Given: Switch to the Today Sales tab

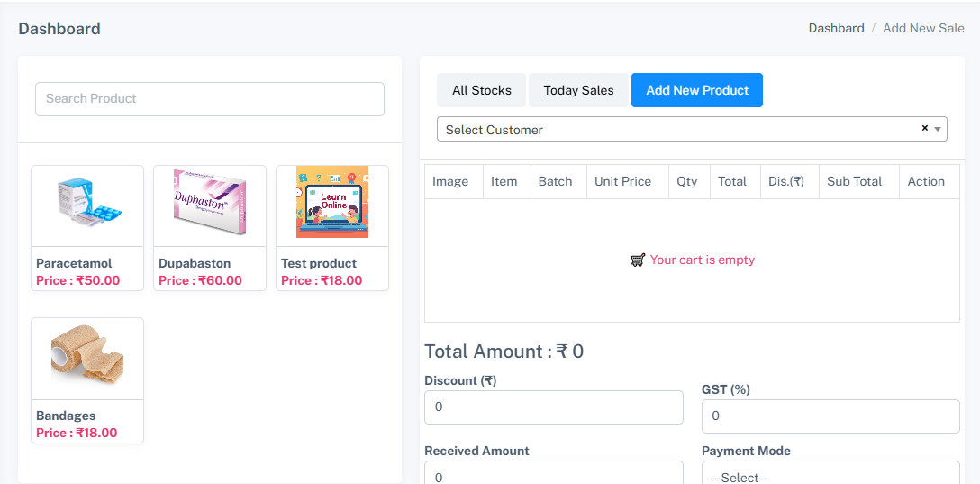Looking at the screenshot, I should point(578,90).
